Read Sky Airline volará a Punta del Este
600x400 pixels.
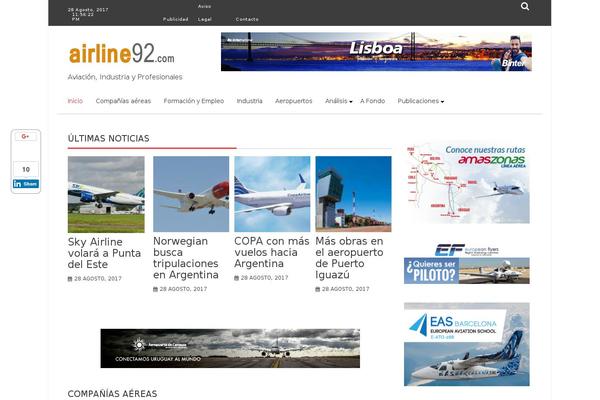coord(104,253)
